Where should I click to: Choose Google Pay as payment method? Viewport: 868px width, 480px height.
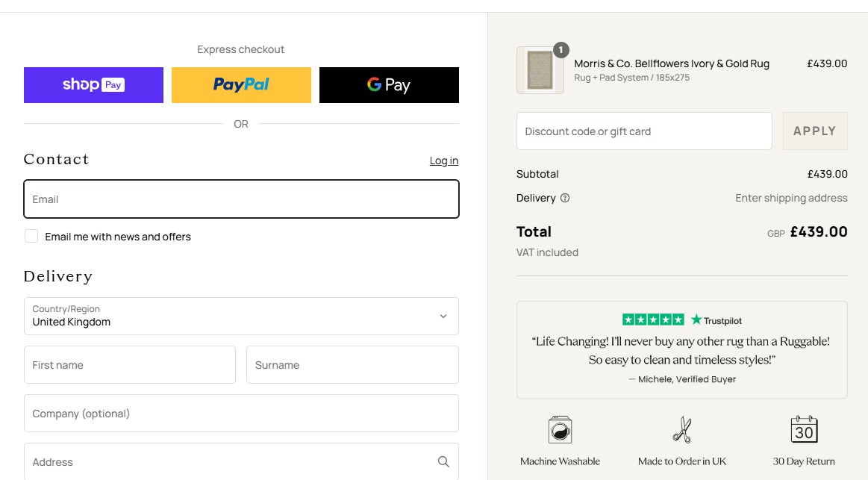pyautogui.click(x=388, y=84)
